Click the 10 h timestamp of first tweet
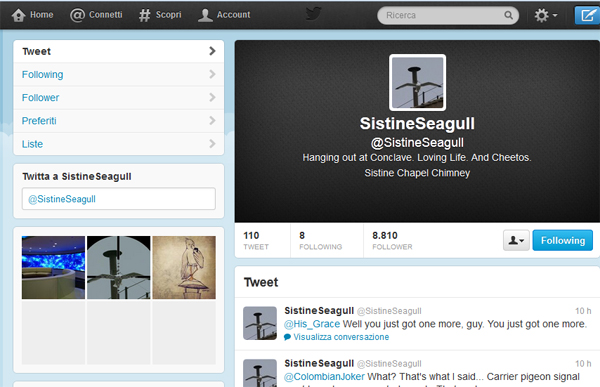Image resolution: width=600 pixels, height=387 pixels. 583,311
